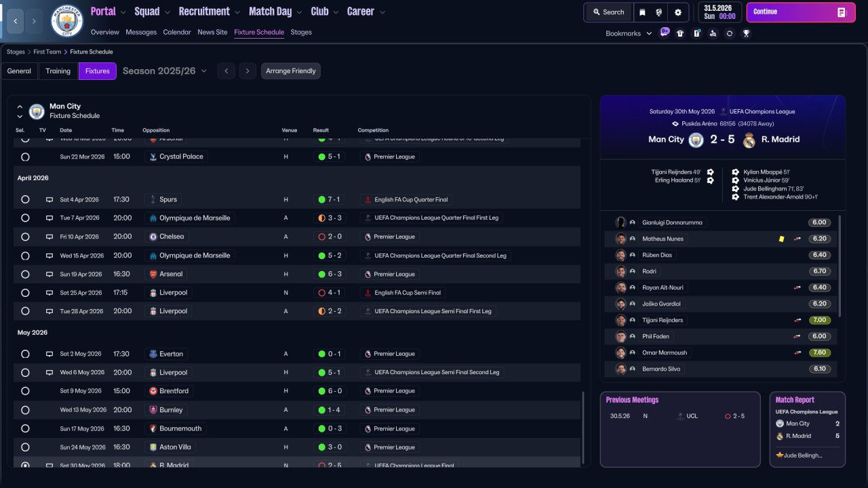Open the Club dropdown menu

pos(325,12)
